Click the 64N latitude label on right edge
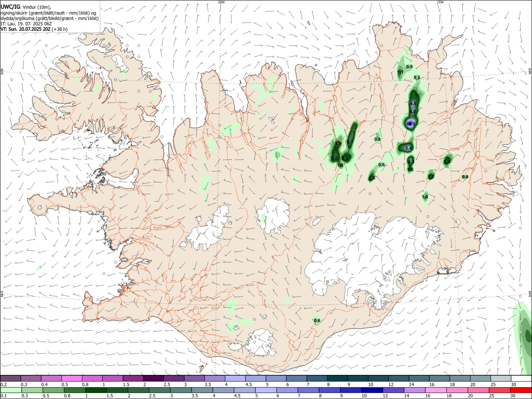Viewport: 532px width, 399px height. pyautogui.click(x=530, y=294)
